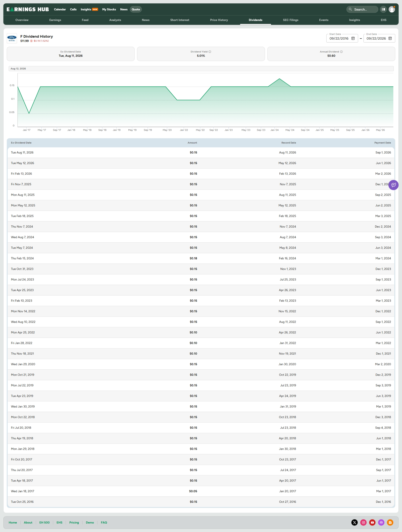
Task: Switch to the Short Interest tab
Action: [x=180, y=20]
